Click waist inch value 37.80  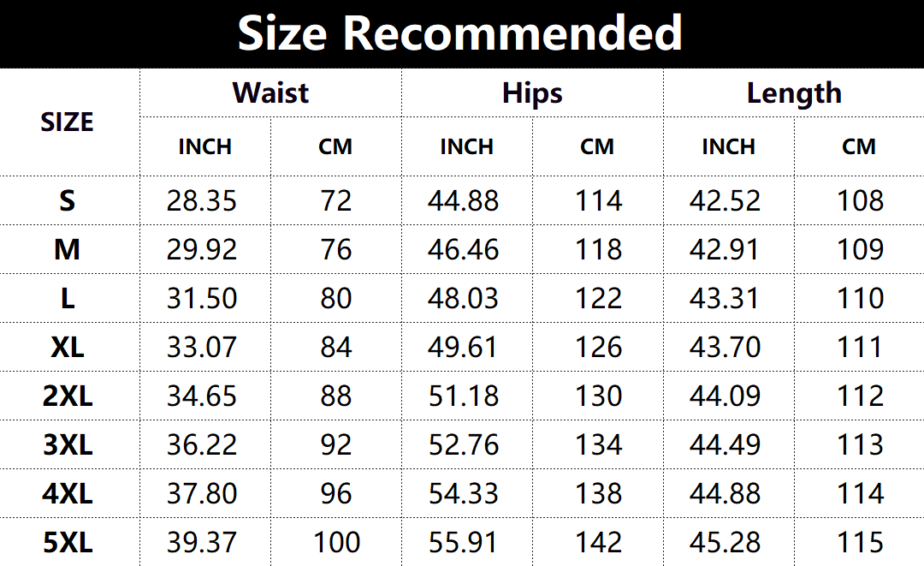pyautogui.click(x=202, y=493)
